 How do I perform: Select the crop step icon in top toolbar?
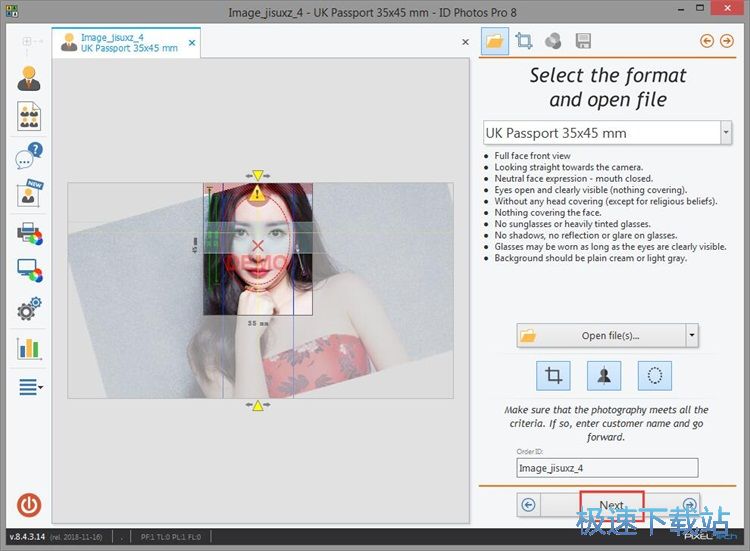[x=523, y=41]
